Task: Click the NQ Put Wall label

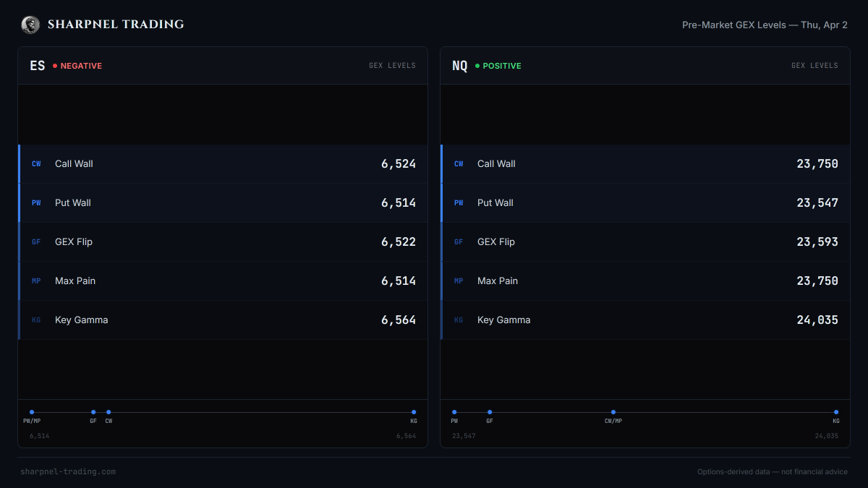Action: 495,203
